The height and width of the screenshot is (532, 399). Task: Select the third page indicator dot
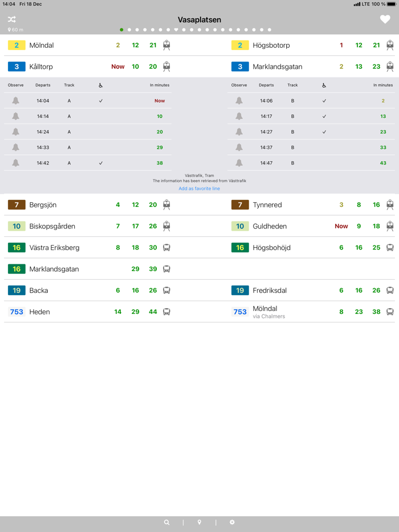pos(137,30)
